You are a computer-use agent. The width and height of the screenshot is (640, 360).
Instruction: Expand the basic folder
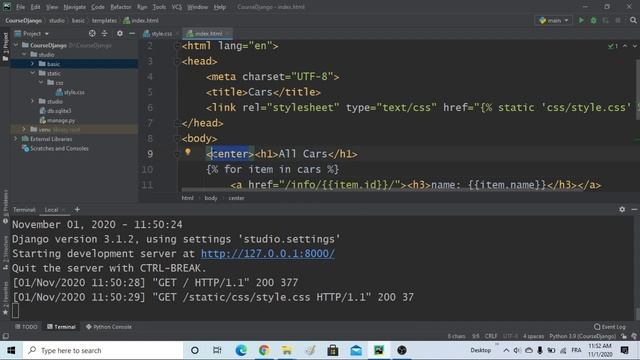click(x=32, y=64)
